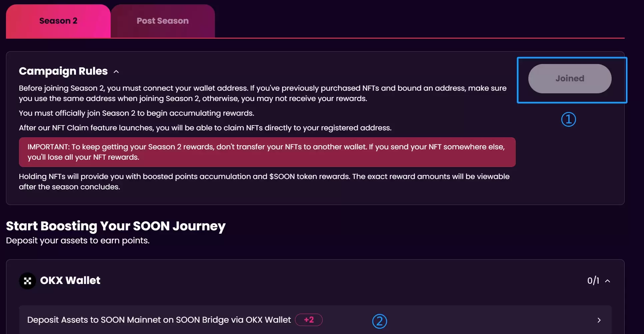The height and width of the screenshot is (334, 644).
Task: Click the 'Deposit your assets to earn points' text
Action: click(78, 240)
